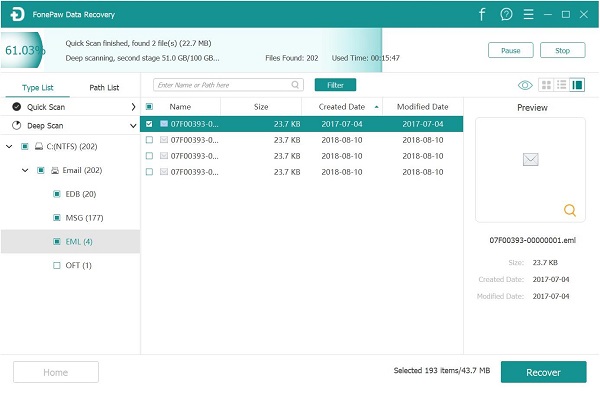The height and width of the screenshot is (394, 600).
Task: Select the OFT (1) tree item
Action: click(78, 265)
